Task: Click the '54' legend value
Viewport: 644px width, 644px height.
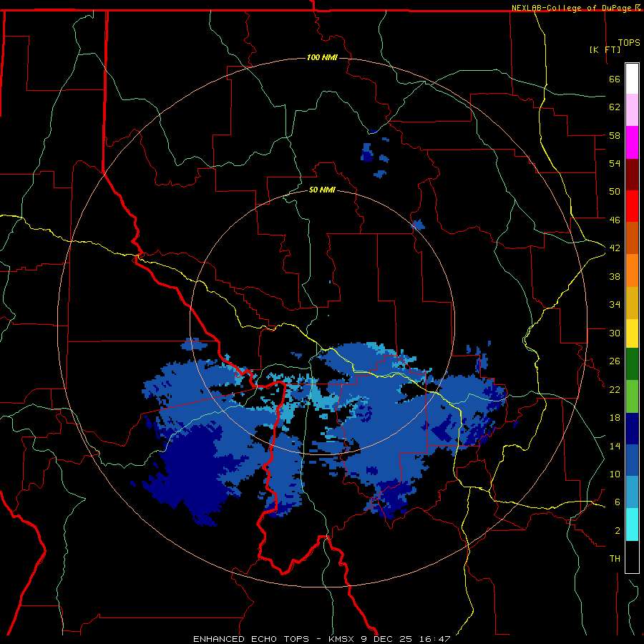Action: click(x=615, y=163)
